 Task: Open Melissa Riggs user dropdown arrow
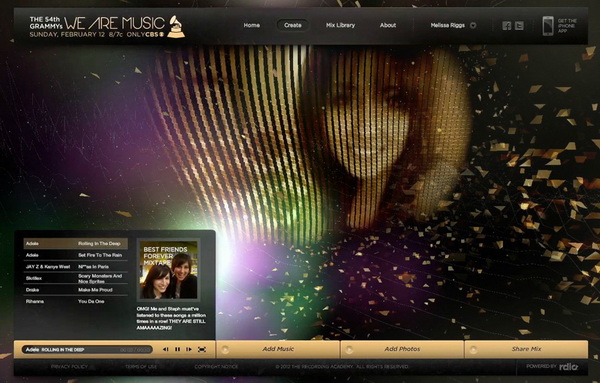(473, 25)
